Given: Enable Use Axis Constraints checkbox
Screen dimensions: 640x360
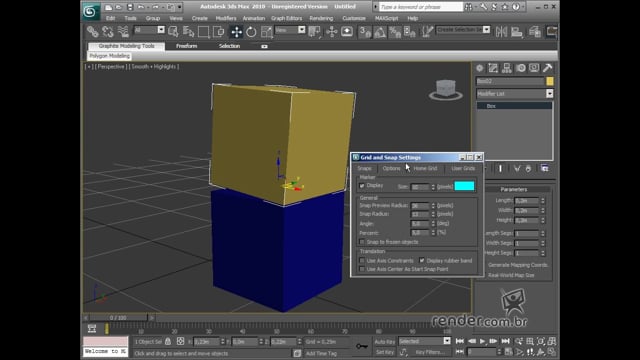Looking at the screenshot, I should click(x=362, y=260).
